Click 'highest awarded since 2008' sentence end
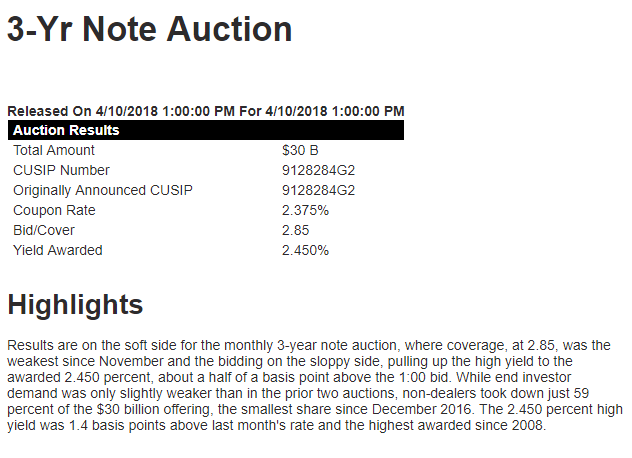This screenshot has width=632, height=458. coord(457,425)
